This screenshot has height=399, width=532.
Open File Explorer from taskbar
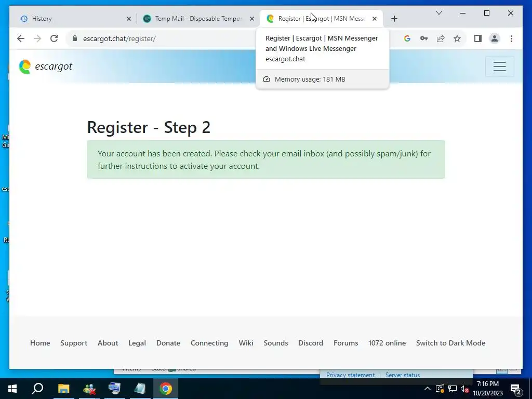point(63,389)
